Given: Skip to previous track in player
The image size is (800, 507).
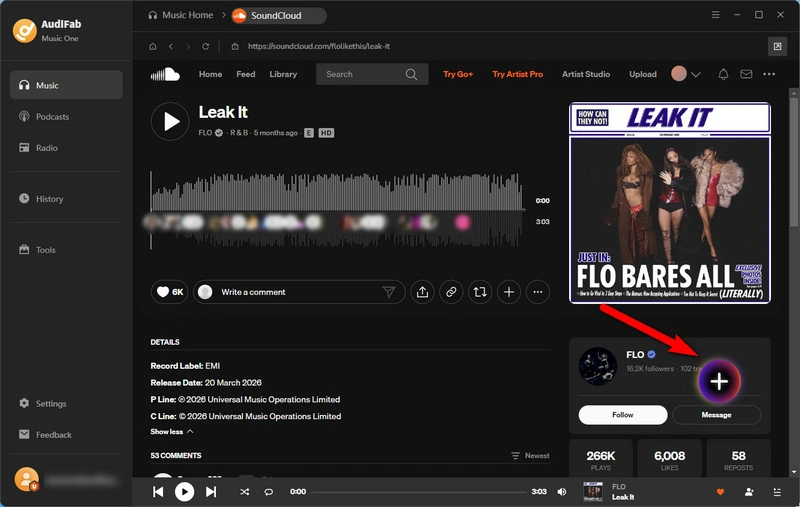Looking at the screenshot, I should (x=158, y=492).
